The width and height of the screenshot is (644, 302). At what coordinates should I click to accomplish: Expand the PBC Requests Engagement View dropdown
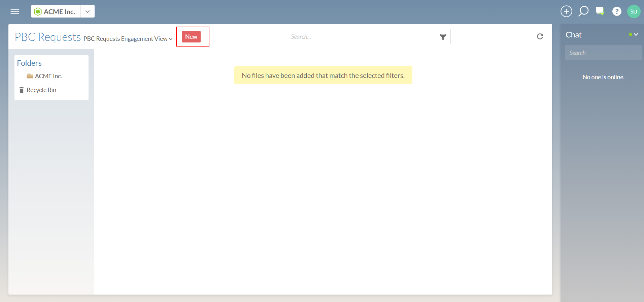pyautogui.click(x=128, y=39)
